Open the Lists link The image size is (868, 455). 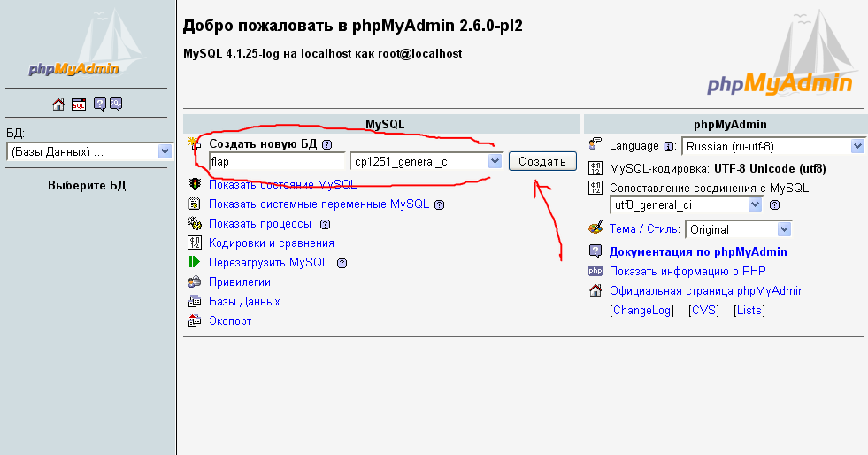pyautogui.click(x=749, y=310)
